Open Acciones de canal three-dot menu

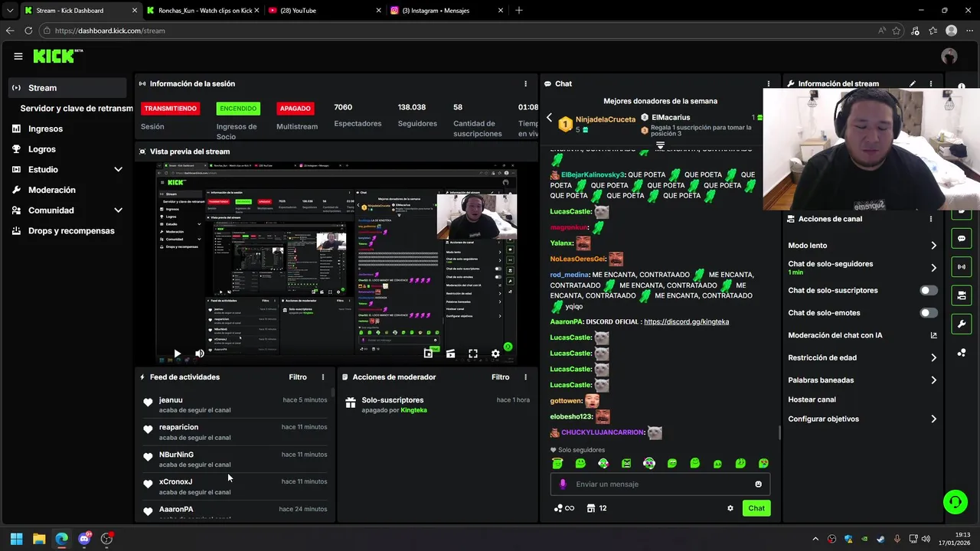pos(931,219)
